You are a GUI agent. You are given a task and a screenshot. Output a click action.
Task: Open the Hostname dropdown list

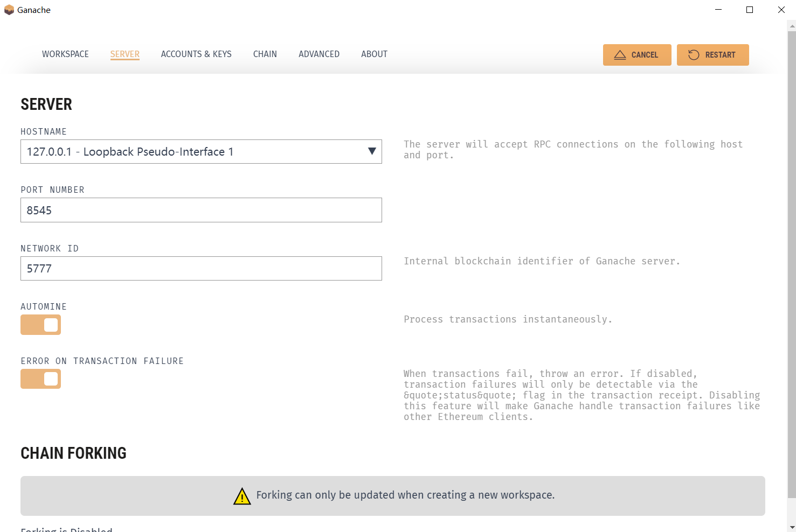(201, 152)
